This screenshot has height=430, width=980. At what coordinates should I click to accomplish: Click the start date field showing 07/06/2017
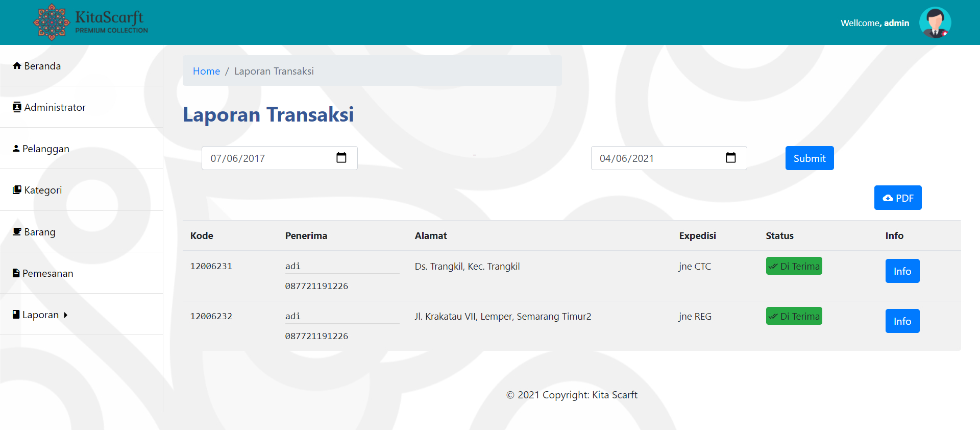pyautogui.click(x=265, y=158)
